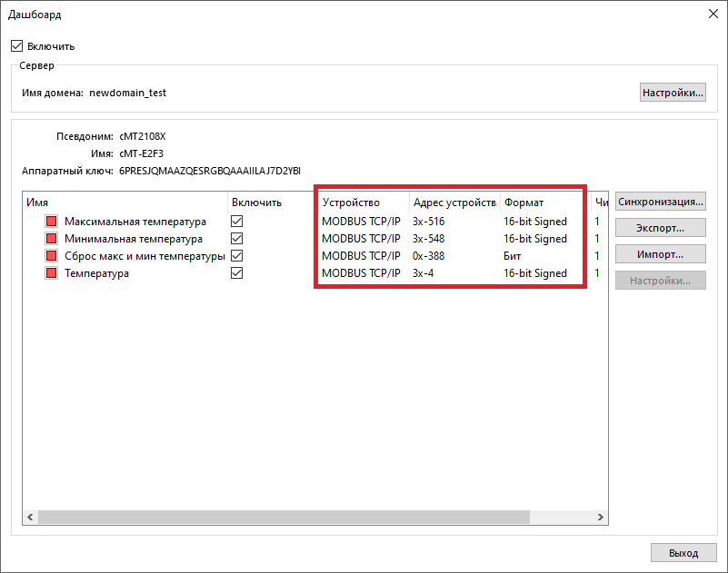Toggle Температура row enable checkbox

pyautogui.click(x=237, y=273)
